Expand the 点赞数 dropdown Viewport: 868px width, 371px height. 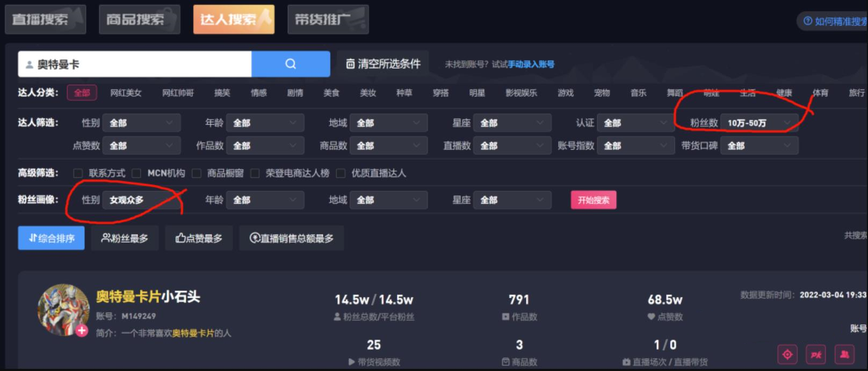141,146
